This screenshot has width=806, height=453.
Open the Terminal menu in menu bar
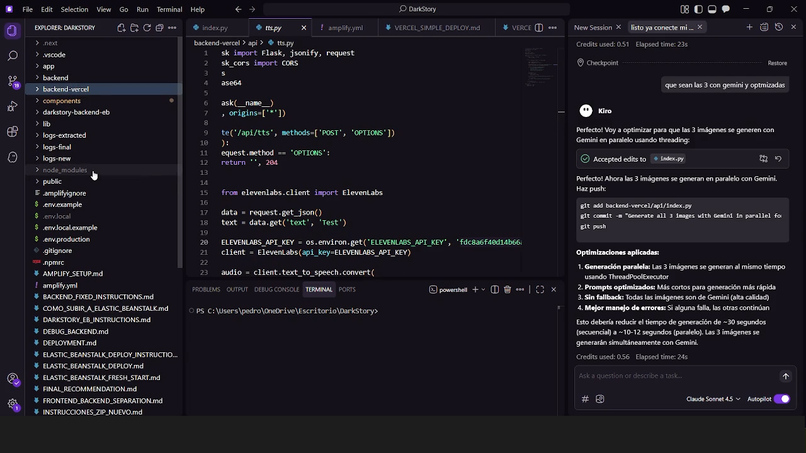(x=169, y=9)
